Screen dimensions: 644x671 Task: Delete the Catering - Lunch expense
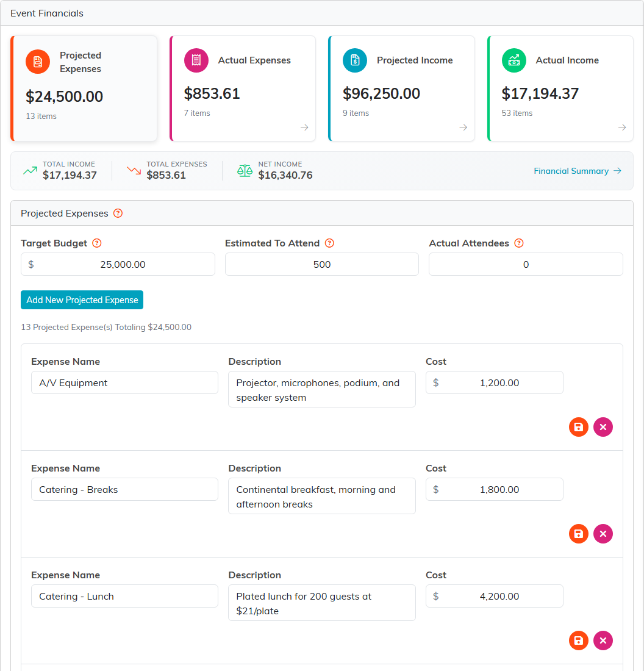click(603, 640)
